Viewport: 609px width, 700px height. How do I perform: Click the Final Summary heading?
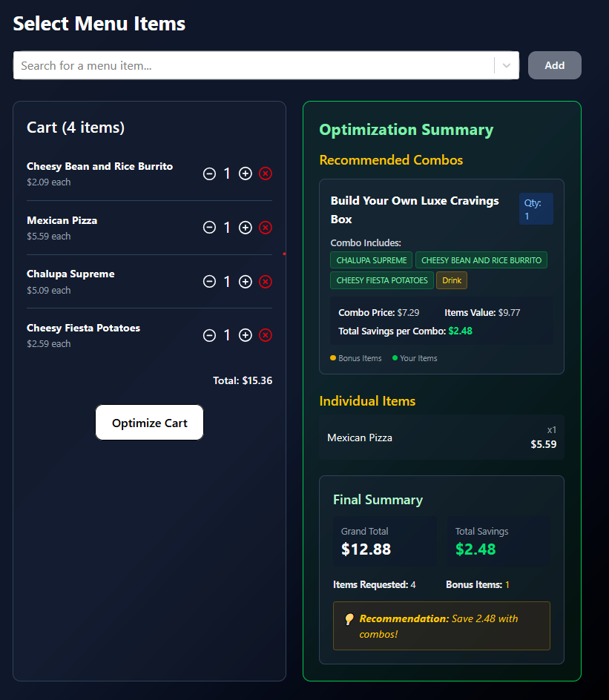tap(378, 500)
